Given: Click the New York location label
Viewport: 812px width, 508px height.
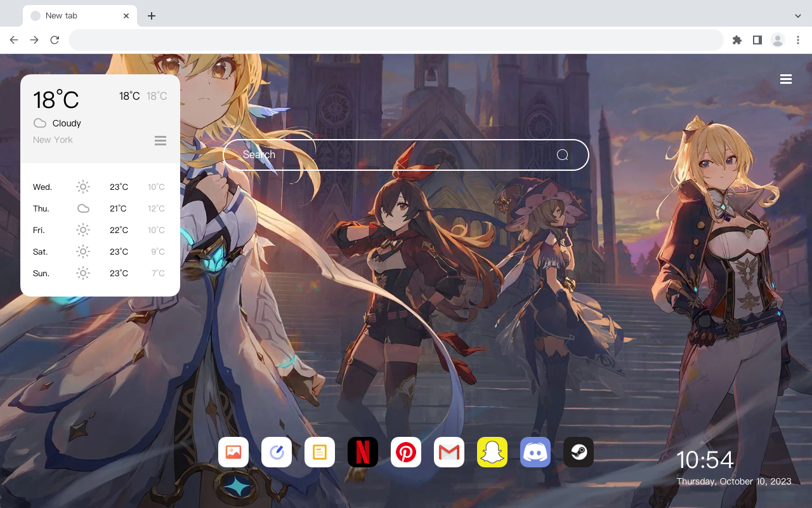Looking at the screenshot, I should (x=53, y=140).
